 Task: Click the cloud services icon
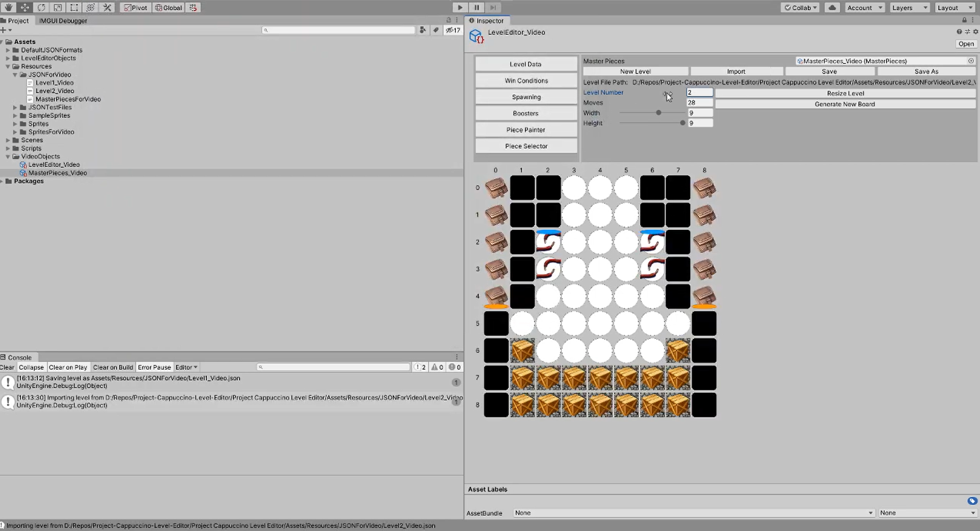(x=832, y=8)
